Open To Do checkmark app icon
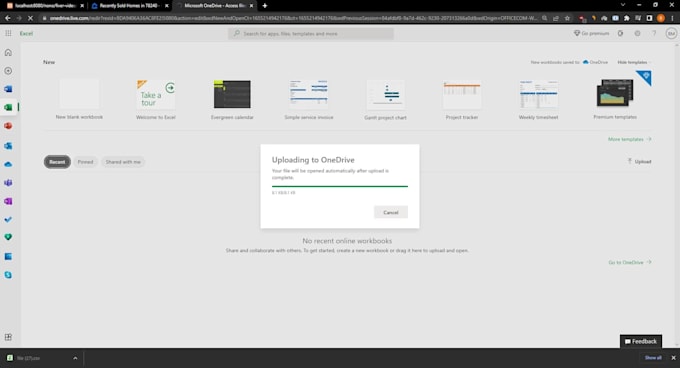This screenshot has width=680, height=368. point(8,219)
